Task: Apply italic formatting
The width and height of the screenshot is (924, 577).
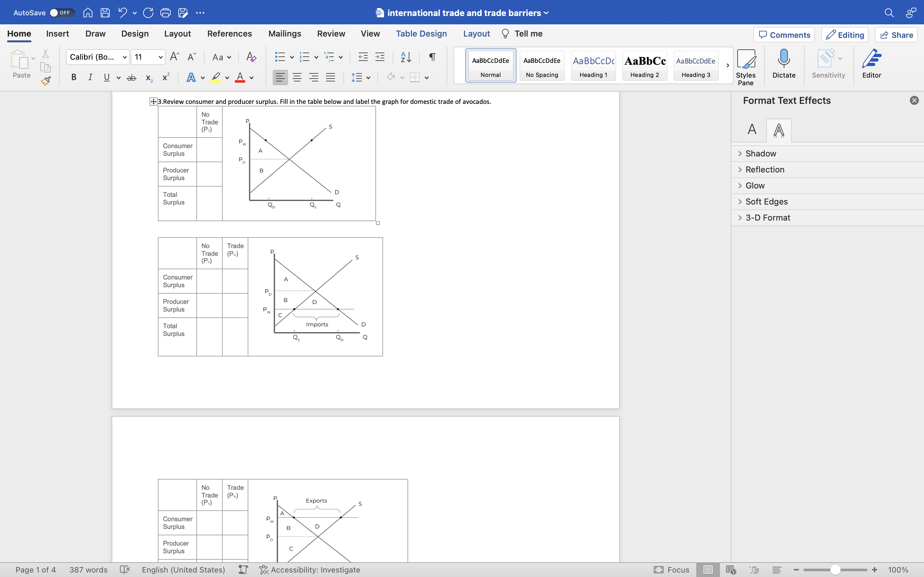Action: click(x=90, y=78)
